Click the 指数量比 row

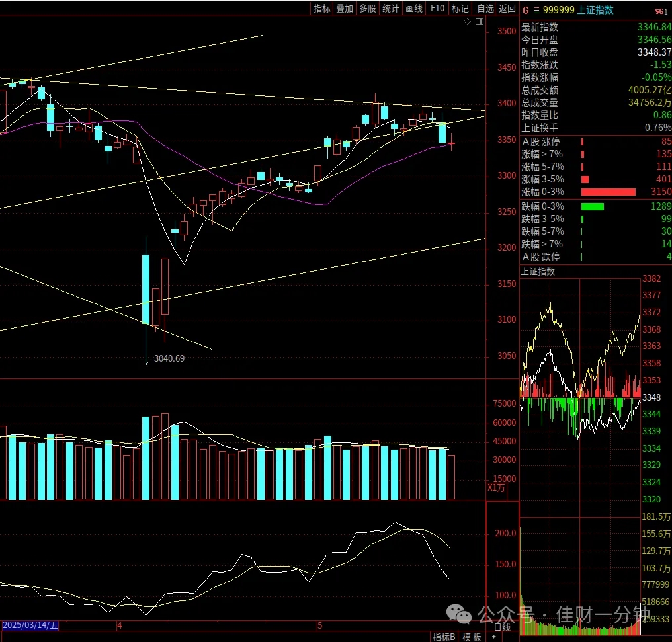coord(596,115)
